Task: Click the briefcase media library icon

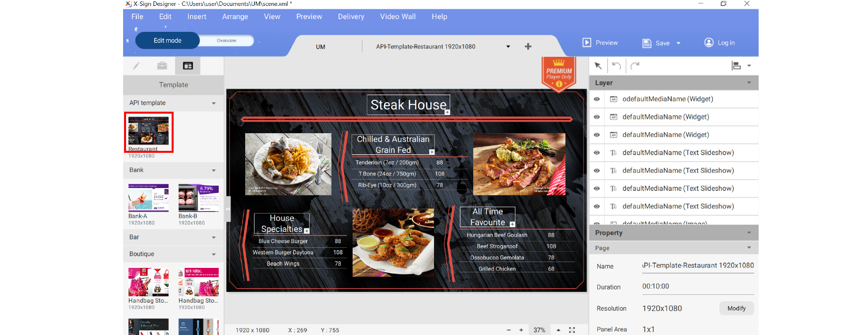Action: tap(162, 66)
